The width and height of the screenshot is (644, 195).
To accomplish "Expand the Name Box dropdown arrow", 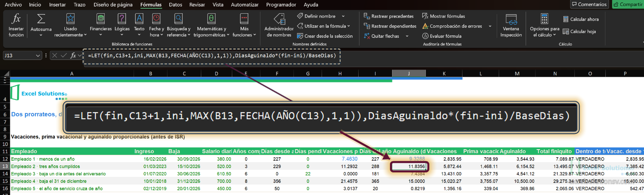I will [38, 55].
